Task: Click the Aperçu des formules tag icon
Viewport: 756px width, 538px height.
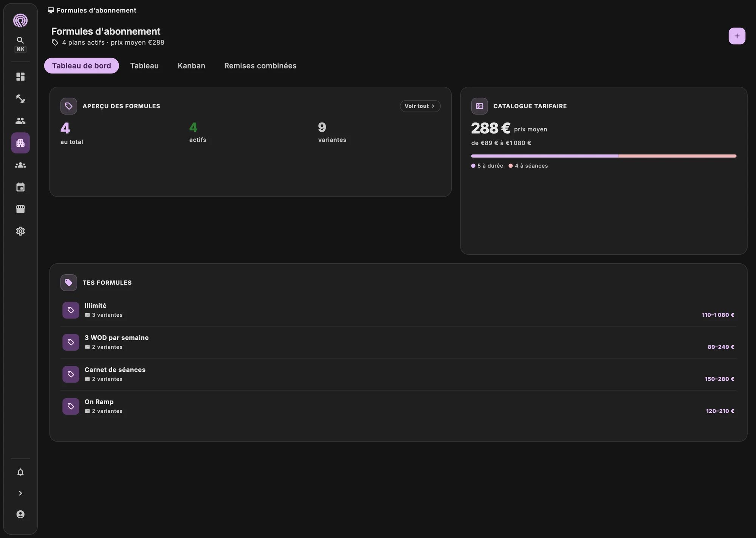Action: (69, 106)
